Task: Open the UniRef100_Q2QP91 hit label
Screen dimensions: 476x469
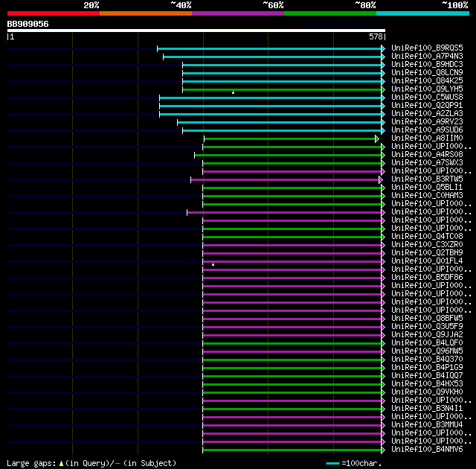Action: (x=427, y=106)
